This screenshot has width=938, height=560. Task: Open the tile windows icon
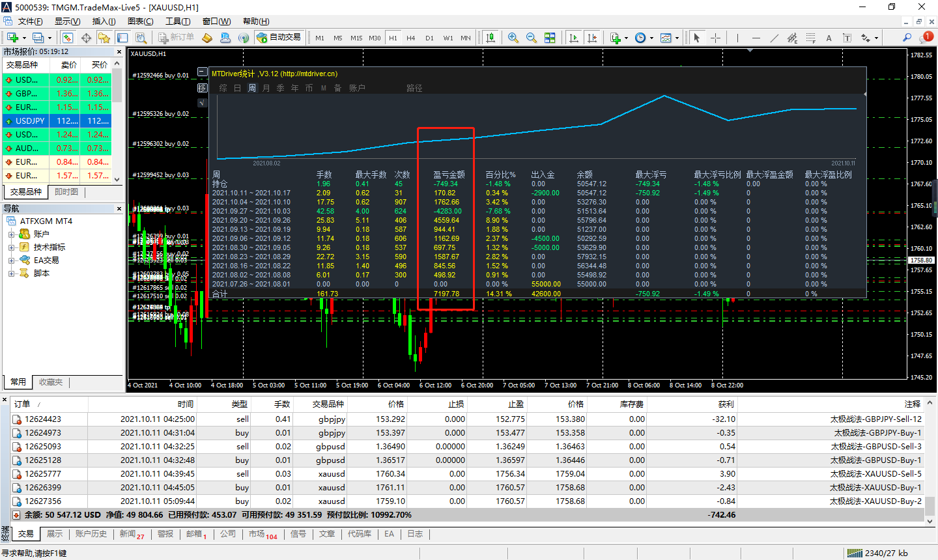pos(550,38)
